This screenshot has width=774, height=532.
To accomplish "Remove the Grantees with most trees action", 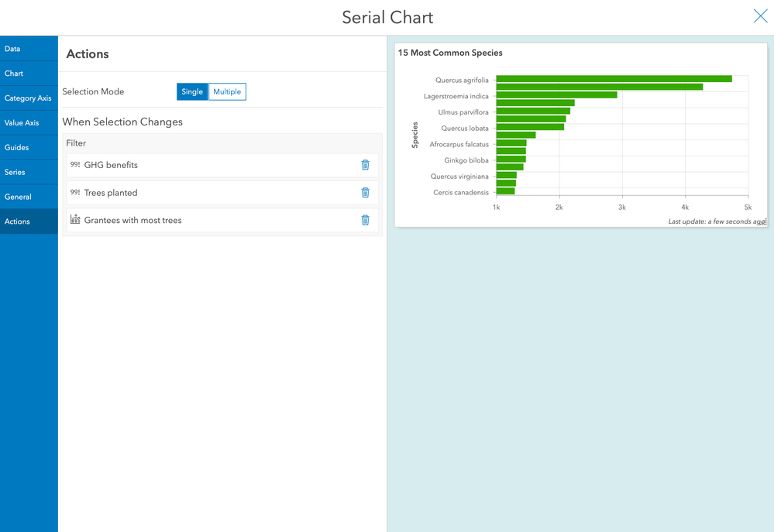I will click(x=365, y=220).
